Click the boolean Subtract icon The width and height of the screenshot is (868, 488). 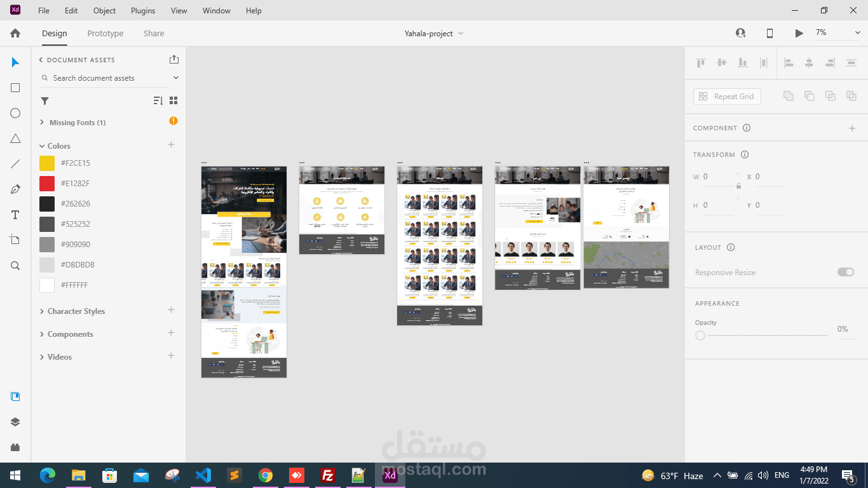(x=809, y=96)
